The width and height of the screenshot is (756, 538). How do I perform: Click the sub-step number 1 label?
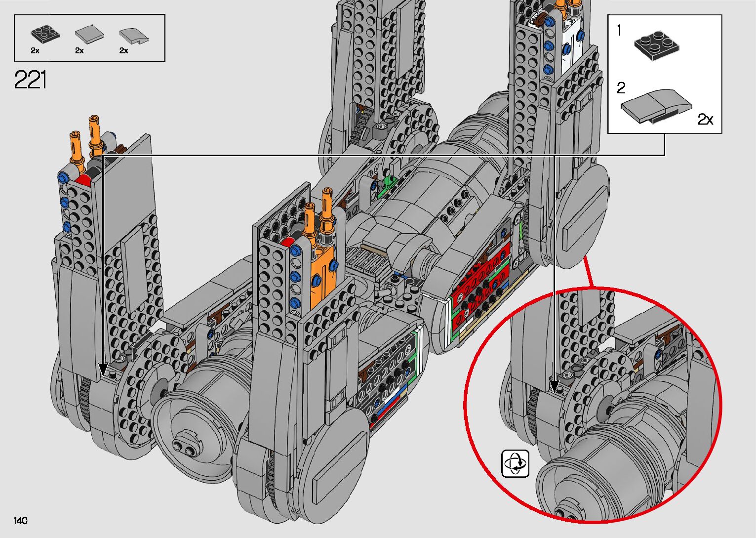tap(619, 31)
